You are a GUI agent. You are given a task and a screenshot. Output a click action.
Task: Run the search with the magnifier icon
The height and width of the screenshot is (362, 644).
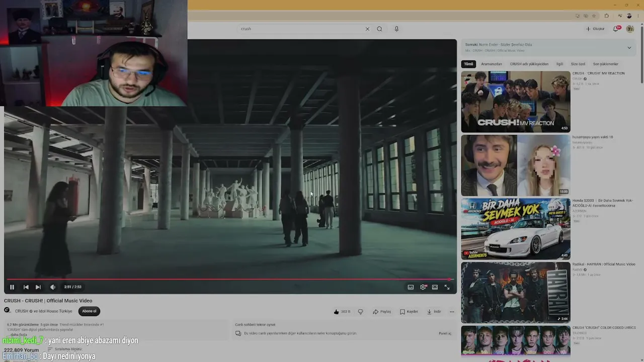point(379,29)
